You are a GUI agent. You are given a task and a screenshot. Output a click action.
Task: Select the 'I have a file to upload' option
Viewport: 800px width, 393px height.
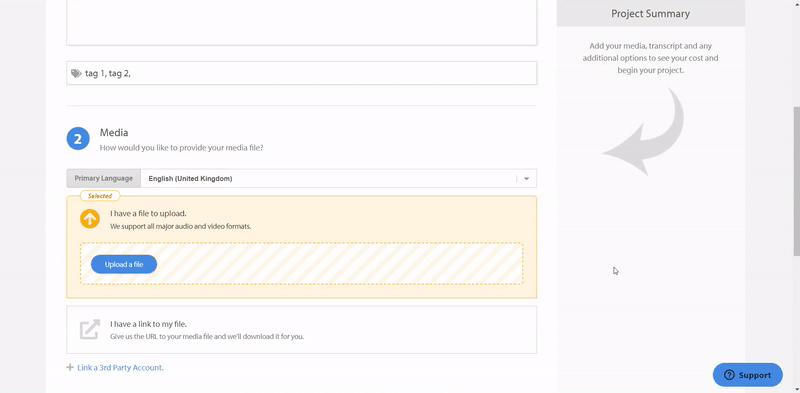point(302,247)
